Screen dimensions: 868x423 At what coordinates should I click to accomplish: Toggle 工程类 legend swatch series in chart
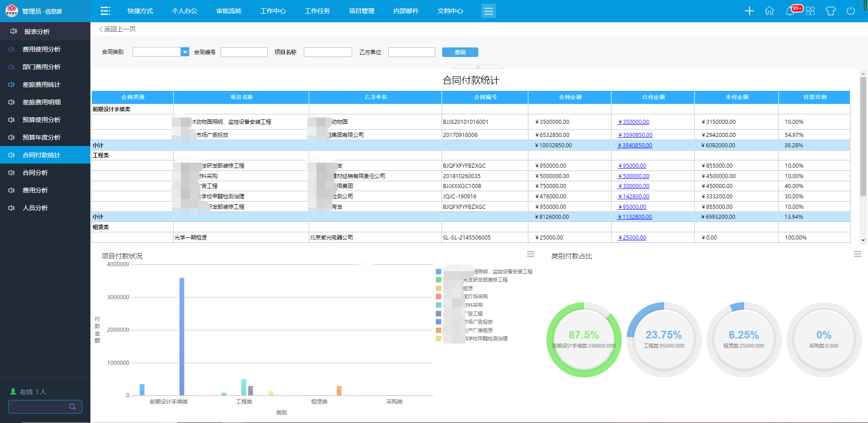pyautogui.click(x=439, y=280)
